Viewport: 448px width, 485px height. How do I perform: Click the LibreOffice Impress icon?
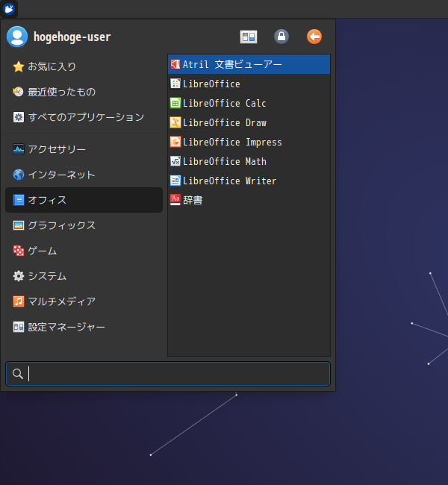point(175,142)
